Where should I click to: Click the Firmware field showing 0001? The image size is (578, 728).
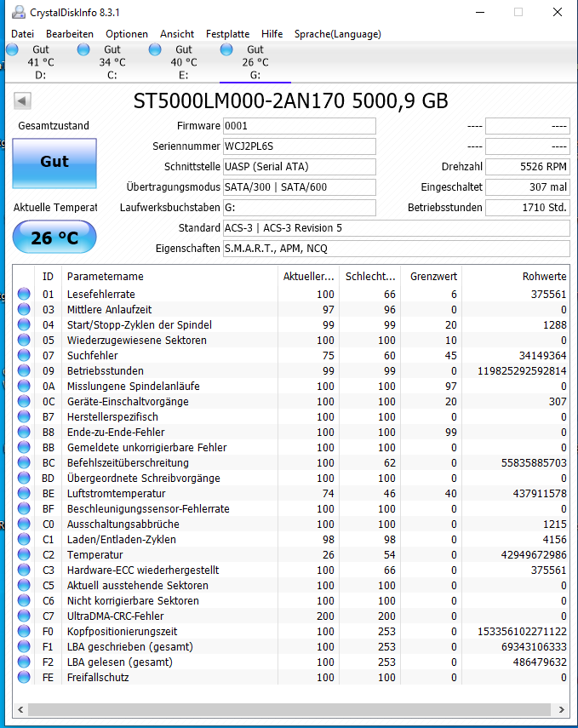tap(300, 126)
